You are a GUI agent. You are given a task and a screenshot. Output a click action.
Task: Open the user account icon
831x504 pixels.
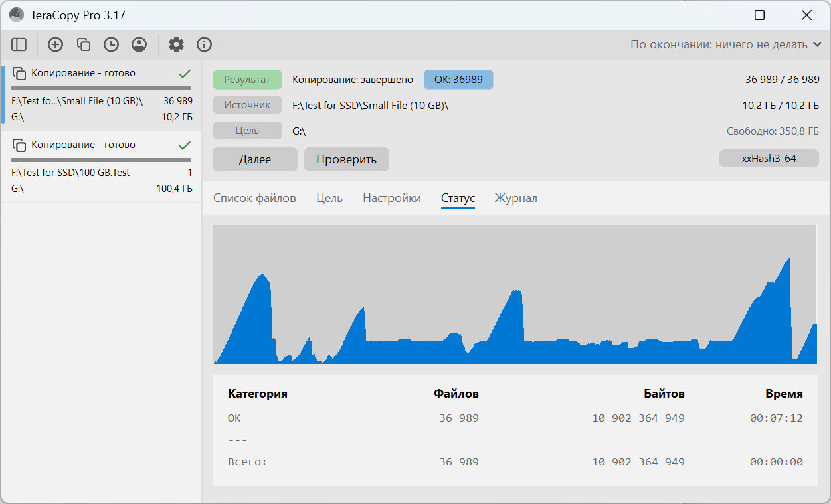pos(139,44)
